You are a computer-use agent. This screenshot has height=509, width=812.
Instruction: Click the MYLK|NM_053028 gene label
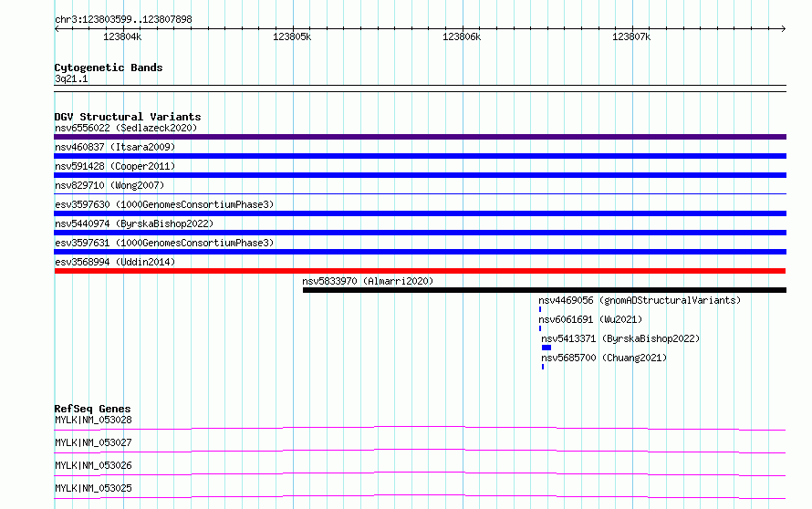pyautogui.click(x=93, y=420)
